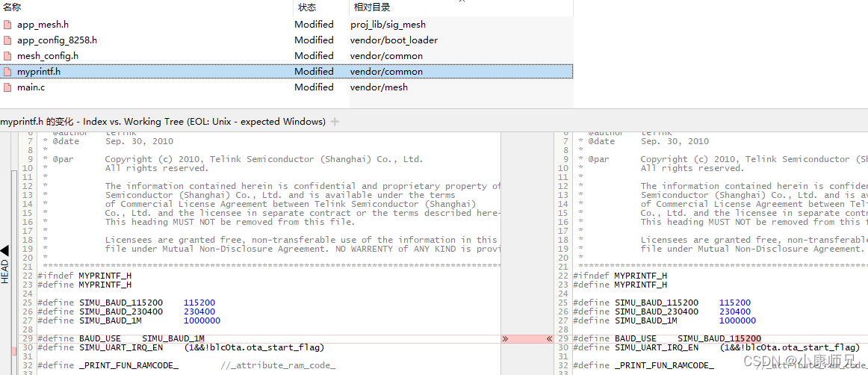The width and height of the screenshot is (868, 375).
Task: Click the 'BAUD_USE SIMU_BAUD_115200' line in the right pane
Action: pyautogui.click(x=667, y=338)
